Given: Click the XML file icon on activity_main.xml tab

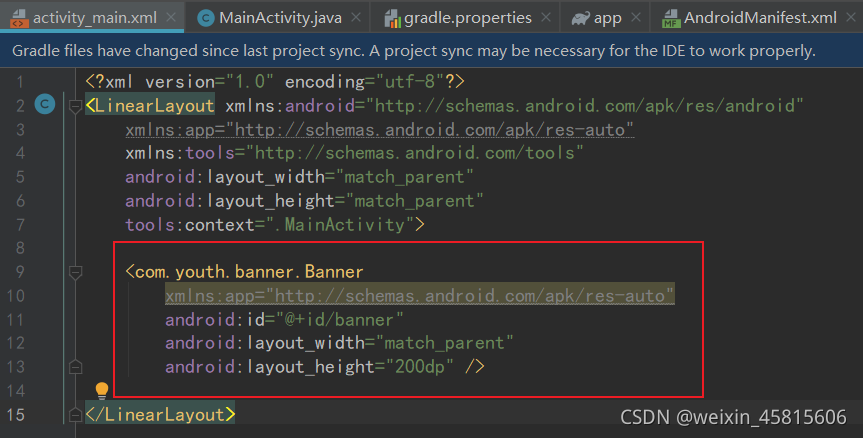Looking at the screenshot, I should tap(19, 18).
